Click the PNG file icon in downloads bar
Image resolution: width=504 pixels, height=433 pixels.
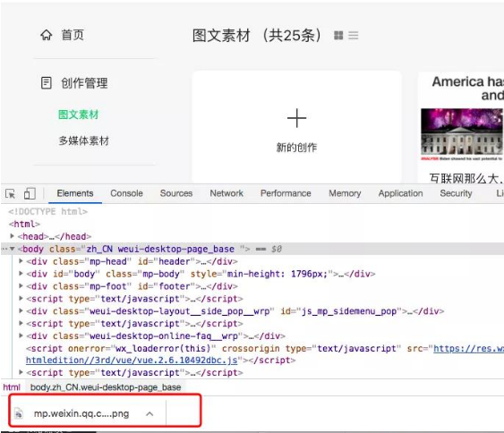click(19, 413)
